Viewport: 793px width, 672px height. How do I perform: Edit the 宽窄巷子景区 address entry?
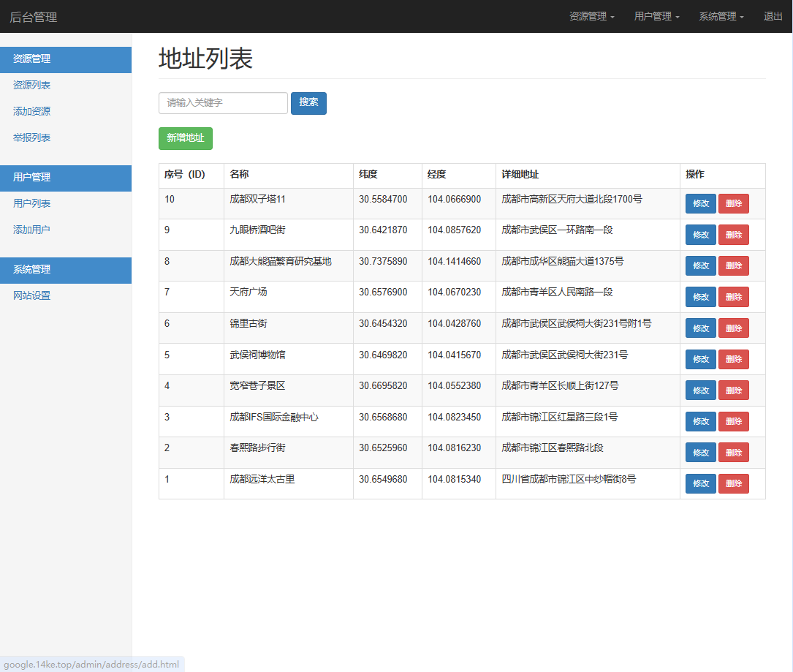tap(700, 390)
